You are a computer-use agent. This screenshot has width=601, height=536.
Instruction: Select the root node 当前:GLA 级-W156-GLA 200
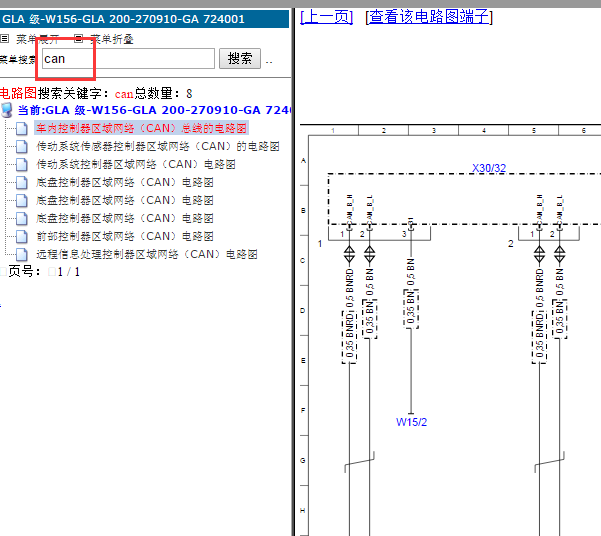pyautogui.click(x=154, y=110)
